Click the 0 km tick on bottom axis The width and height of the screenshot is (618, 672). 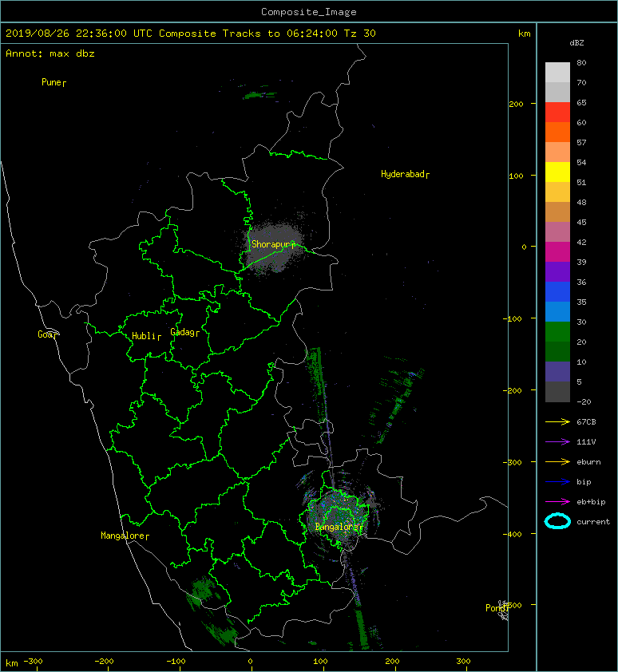pos(251,662)
